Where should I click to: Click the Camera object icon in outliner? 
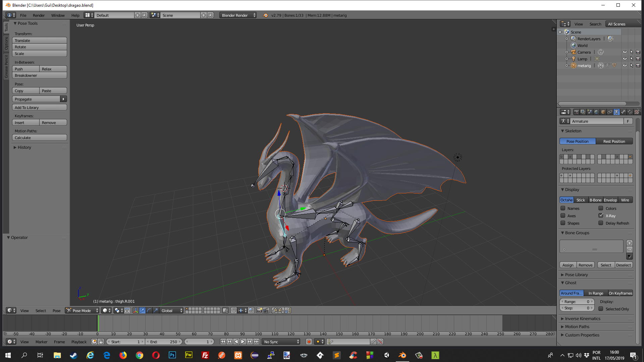point(574,52)
